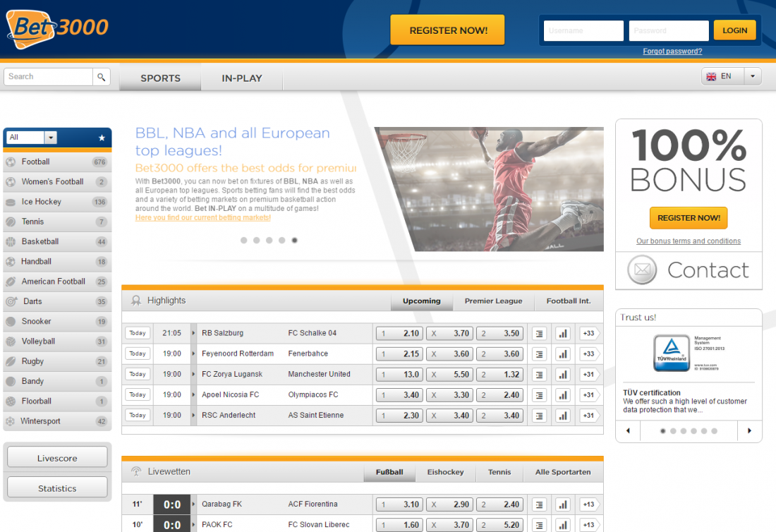Open the Statistics button in sidebar

[57, 488]
